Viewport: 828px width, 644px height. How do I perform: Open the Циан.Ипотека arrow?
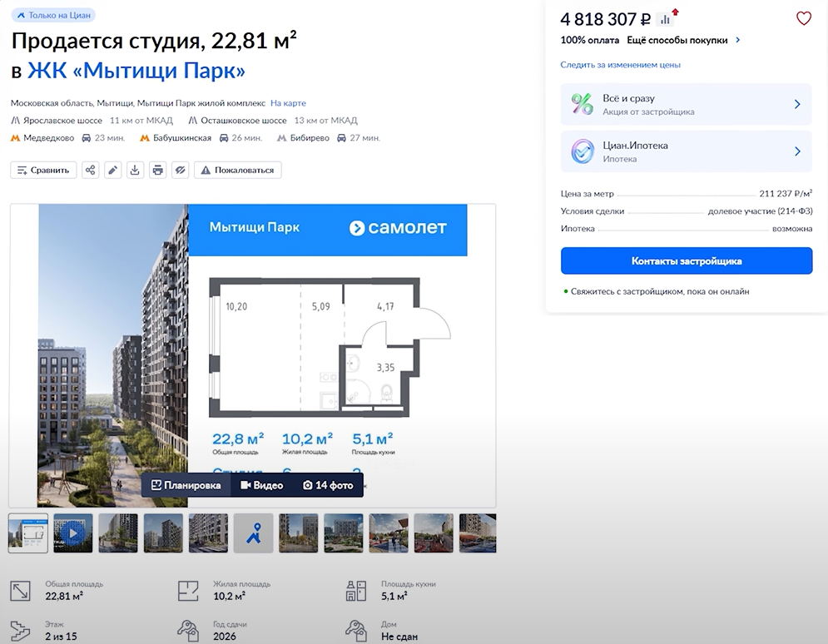[797, 151]
